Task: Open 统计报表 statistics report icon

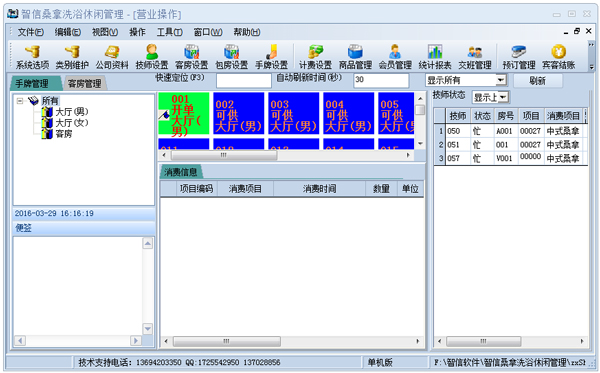Action: pos(435,57)
